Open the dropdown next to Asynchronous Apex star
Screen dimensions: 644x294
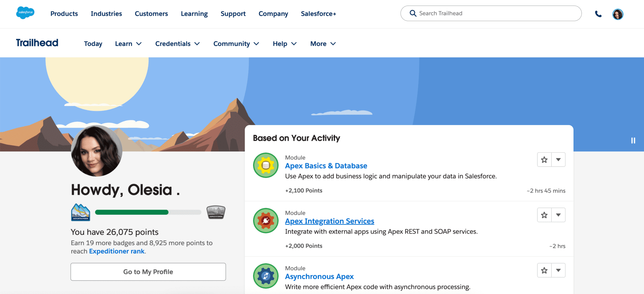coord(558,270)
